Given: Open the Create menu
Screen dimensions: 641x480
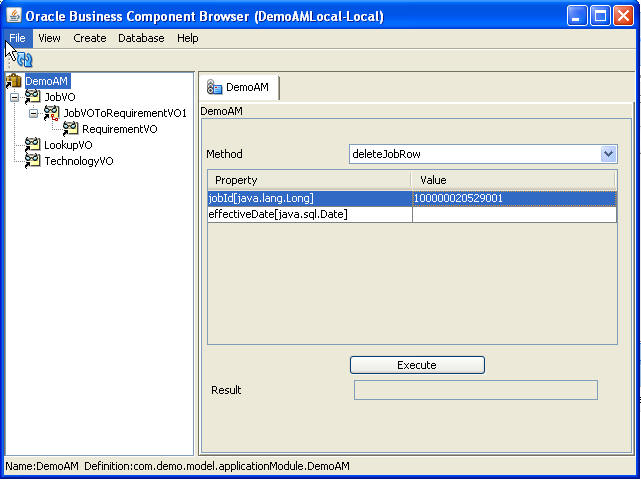Looking at the screenshot, I should click(90, 38).
